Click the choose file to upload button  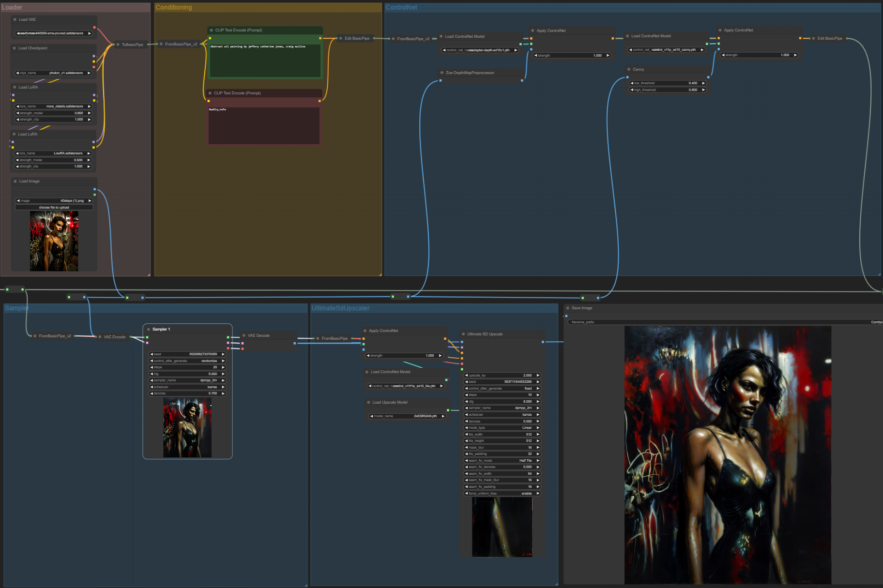click(x=54, y=208)
